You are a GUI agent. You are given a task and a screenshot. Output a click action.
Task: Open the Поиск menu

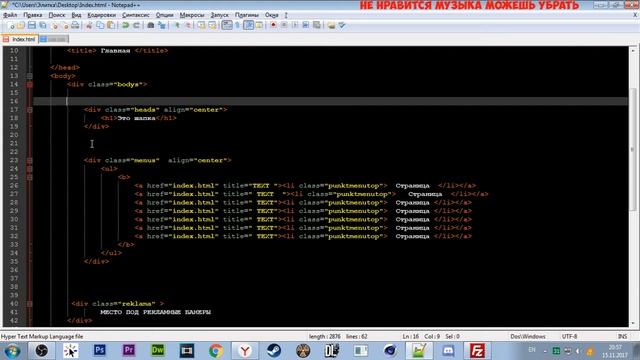tap(57, 15)
